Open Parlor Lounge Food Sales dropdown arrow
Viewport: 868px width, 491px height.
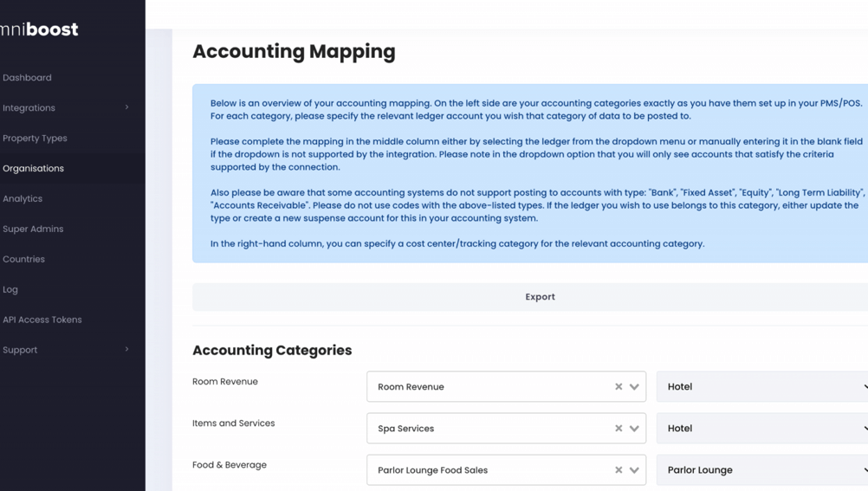[634, 470]
